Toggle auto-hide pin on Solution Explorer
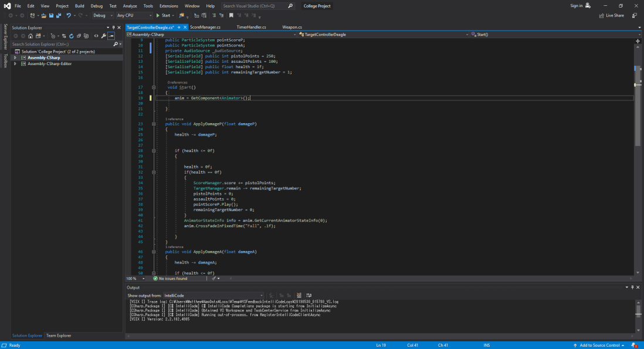 pyautogui.click(x=114, y=28)
